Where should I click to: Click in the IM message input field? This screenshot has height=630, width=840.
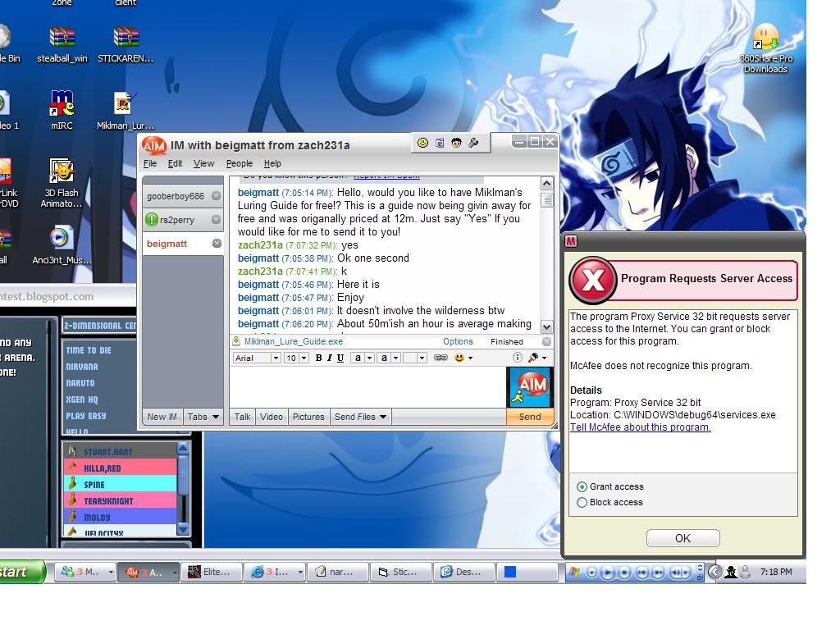click(x=367, y=387)
